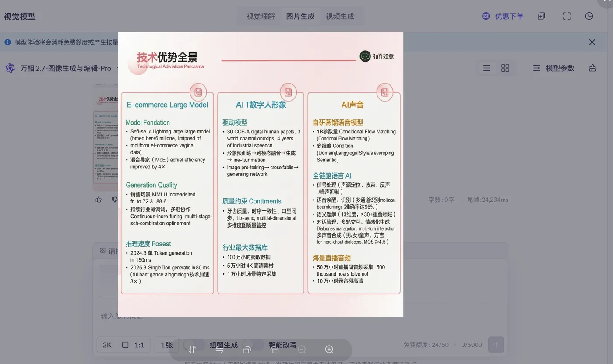Click the info icon in the notice banner

coord(7,42)
